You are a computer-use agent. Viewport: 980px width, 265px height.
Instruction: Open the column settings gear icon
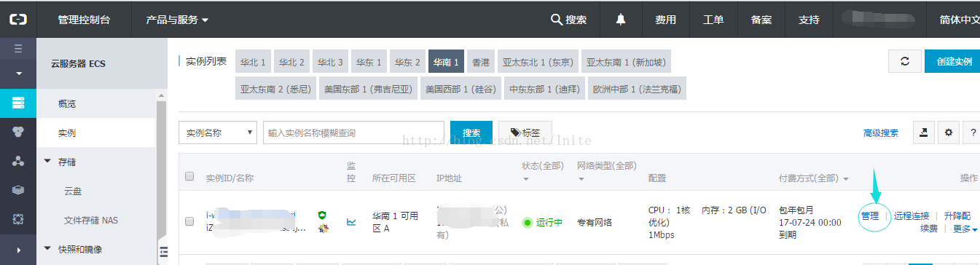[948, 132]
